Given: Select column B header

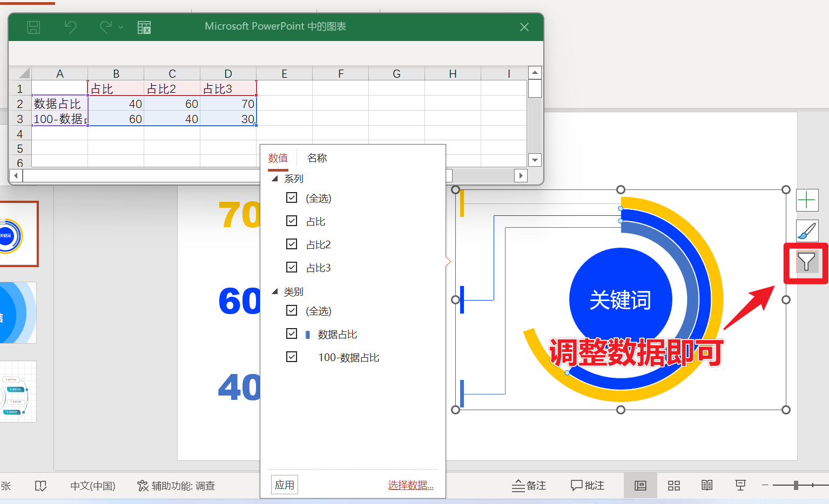Looking at the screenshot, I should point(116,74).
